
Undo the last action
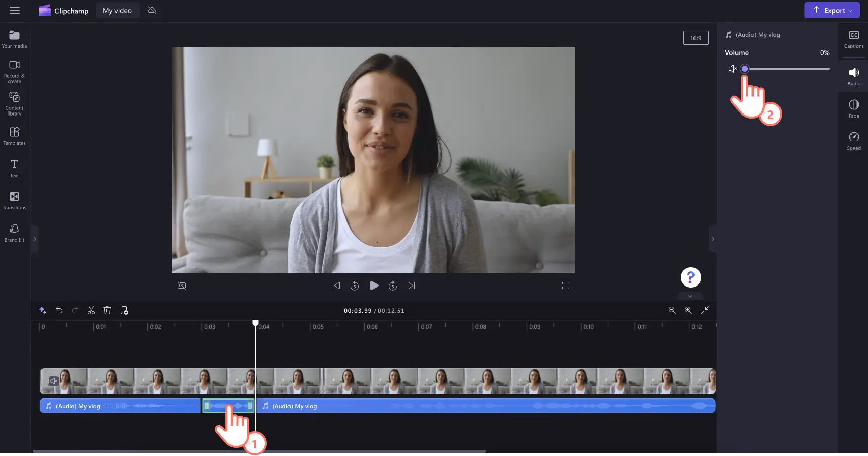point(59,310)
